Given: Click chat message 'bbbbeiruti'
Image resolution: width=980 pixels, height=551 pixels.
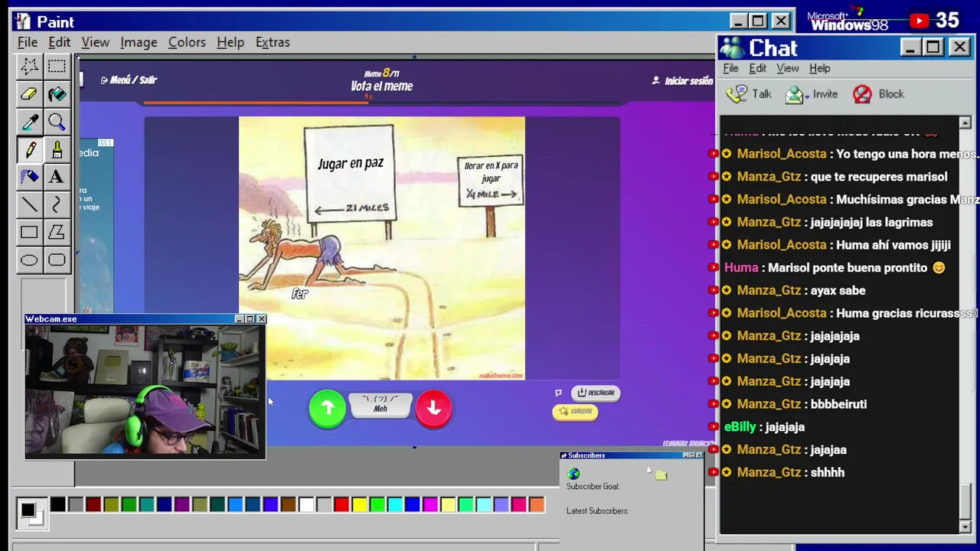Looking at the screenshot, I should [838, 404].
